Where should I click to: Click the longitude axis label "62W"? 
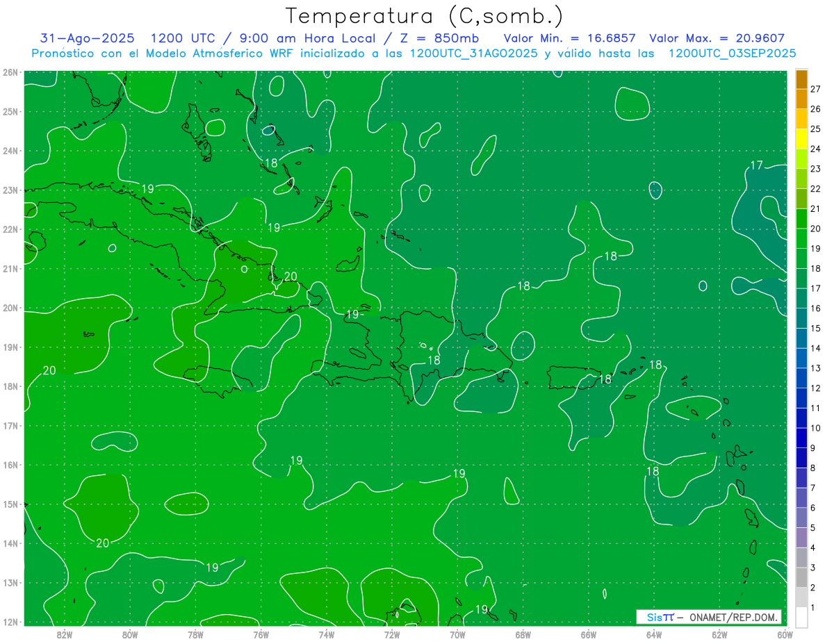coord(719,634)
